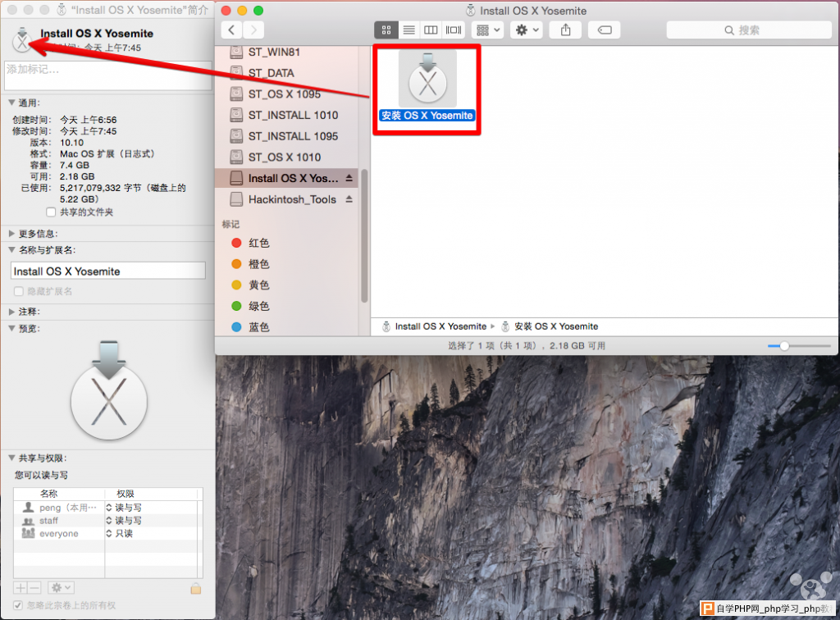This screenshot has height=620, width=840.
Task: Click the volume icon in Info header
Action: [22, 39]
